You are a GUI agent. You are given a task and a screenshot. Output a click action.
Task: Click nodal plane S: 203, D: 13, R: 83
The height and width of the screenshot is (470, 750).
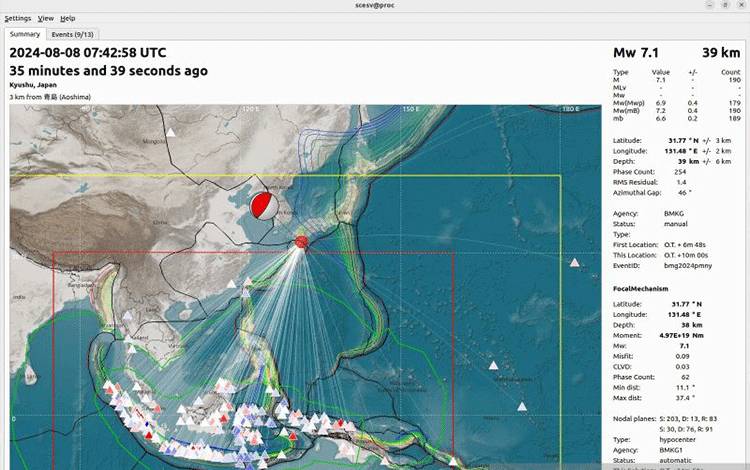[x=688, y=419]
